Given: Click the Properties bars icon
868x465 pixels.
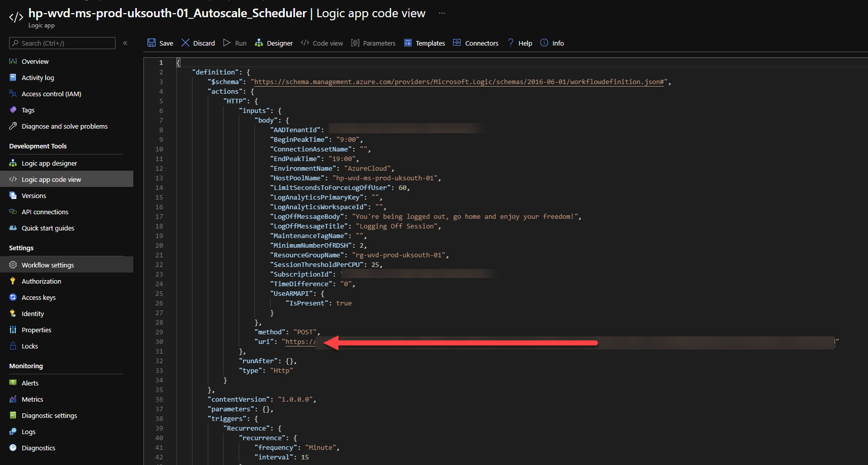Looking at the screenshot, I should [x=13, y=330].
